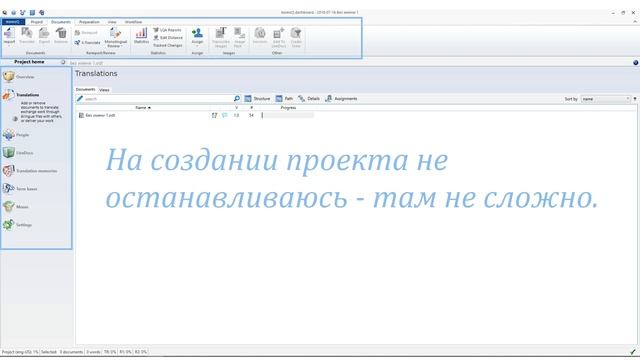Screen dimensions: 640x360
Task: Open the Translation memories pane
Action: pyautogui.click(x=30, y=171)
